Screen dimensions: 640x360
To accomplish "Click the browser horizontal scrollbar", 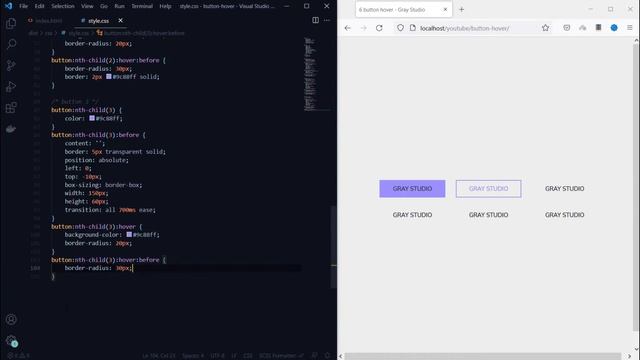I will coord(483,356).
